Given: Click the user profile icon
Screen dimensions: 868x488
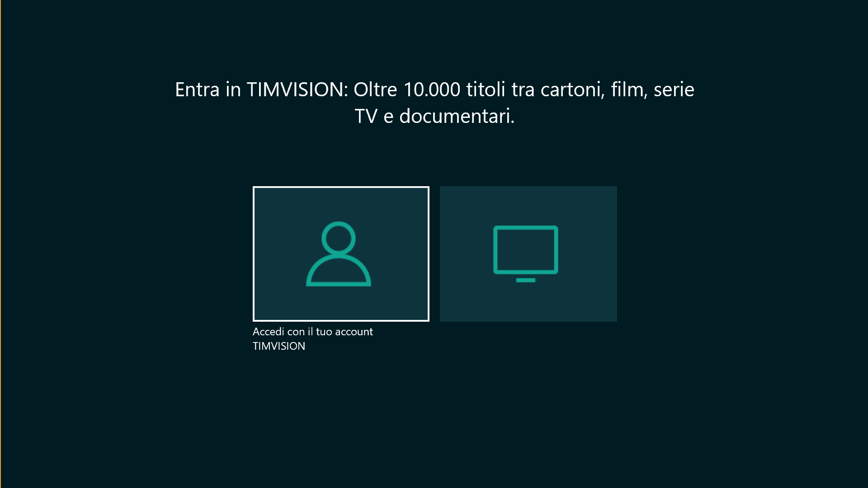Looking at the screenshot, I should [x=338, y=253].
